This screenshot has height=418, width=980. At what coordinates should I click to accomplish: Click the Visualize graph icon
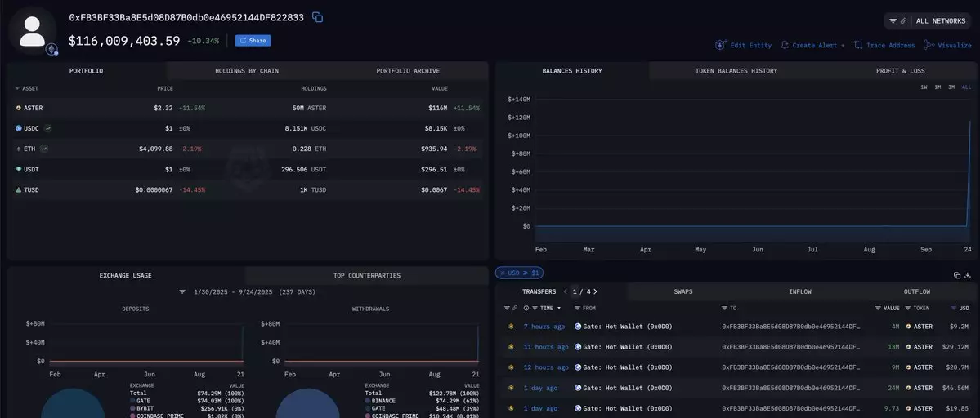(x=929, y=46)
